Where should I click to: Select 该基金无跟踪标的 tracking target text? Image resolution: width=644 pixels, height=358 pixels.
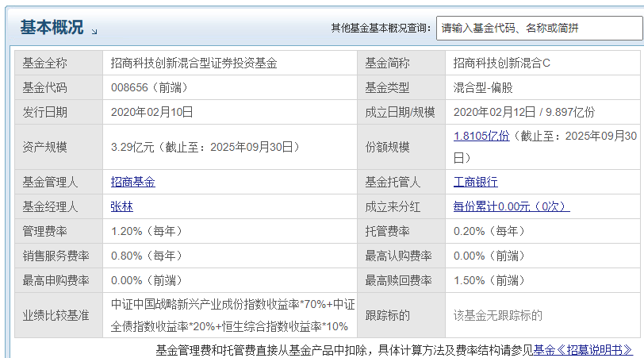coord(498,315)
